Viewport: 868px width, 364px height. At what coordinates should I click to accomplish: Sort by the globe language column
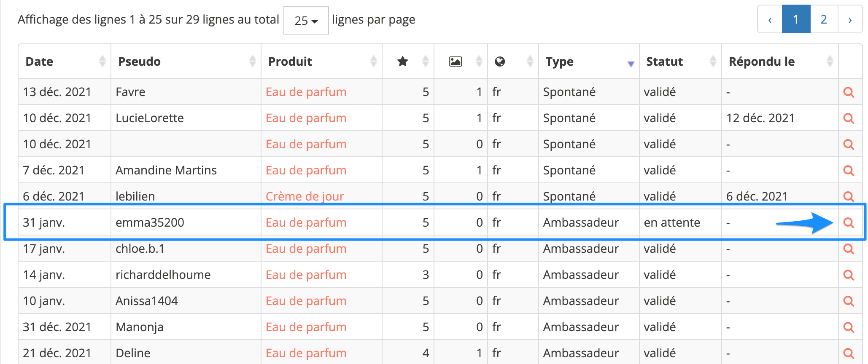pyautogui.click(x=512, y=62)
